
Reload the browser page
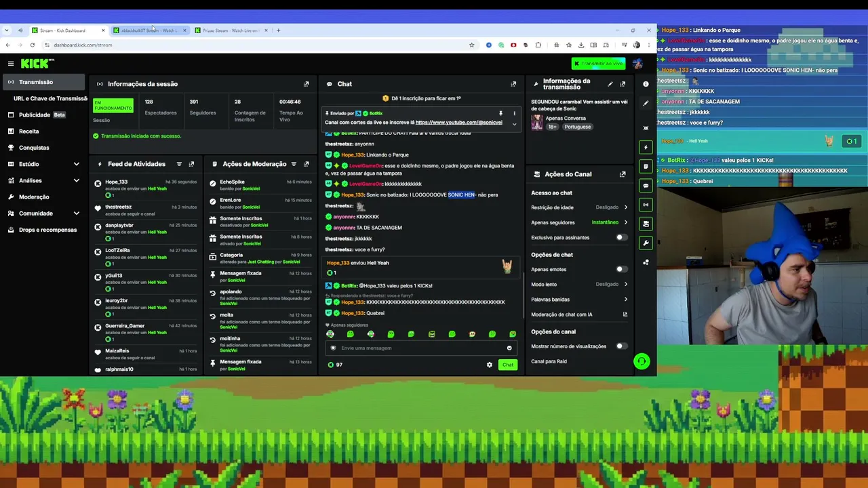point(32,45)
